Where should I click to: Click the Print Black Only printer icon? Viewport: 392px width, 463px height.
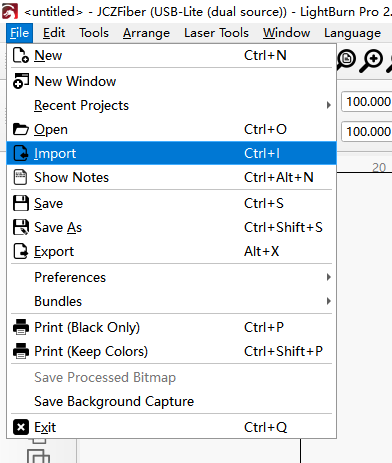click(x=21, y=327)
